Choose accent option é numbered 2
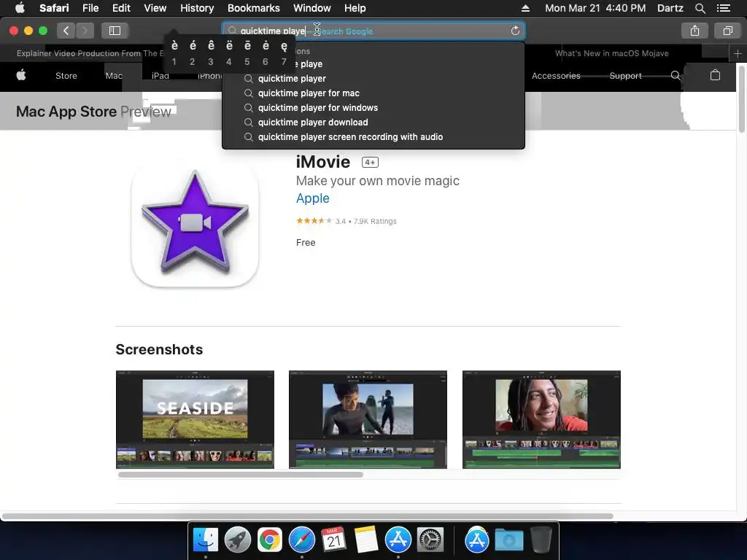 point(193,52)
